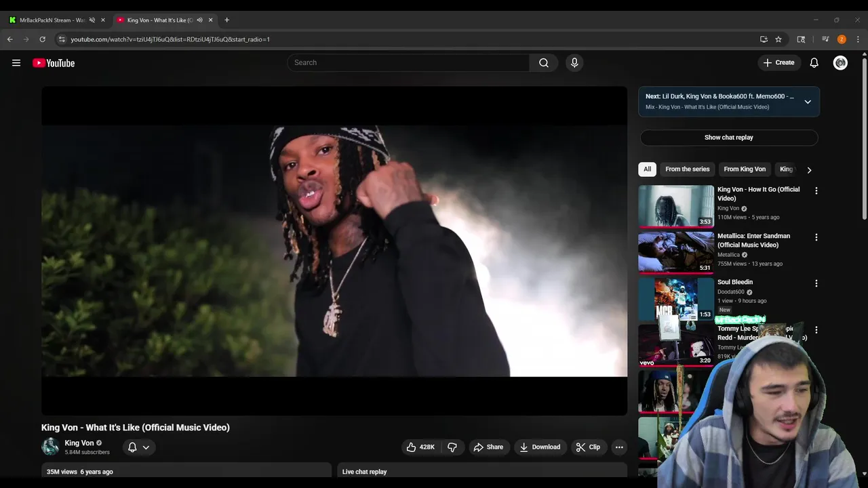Viewport: 868px width, 488px height.
Task: Open Doodat600 channel under Soul Bleedin
Action: (731, 292)
